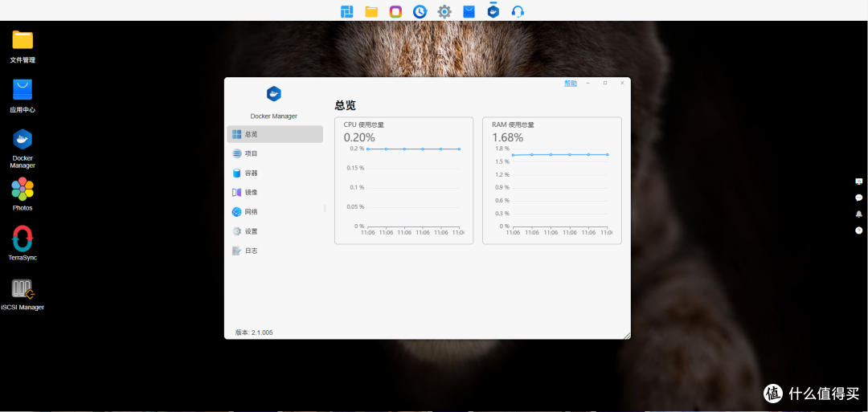
Task: Click the CPU 使用总量 chart
Action: pos(403,180)
